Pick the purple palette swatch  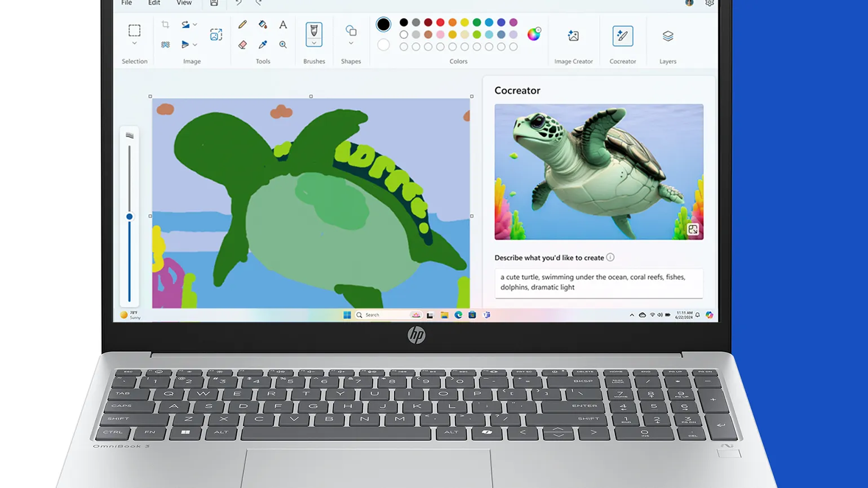coord(513,23)
